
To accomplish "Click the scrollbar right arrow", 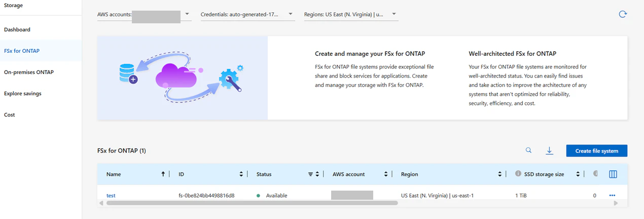I will (616, 203).
